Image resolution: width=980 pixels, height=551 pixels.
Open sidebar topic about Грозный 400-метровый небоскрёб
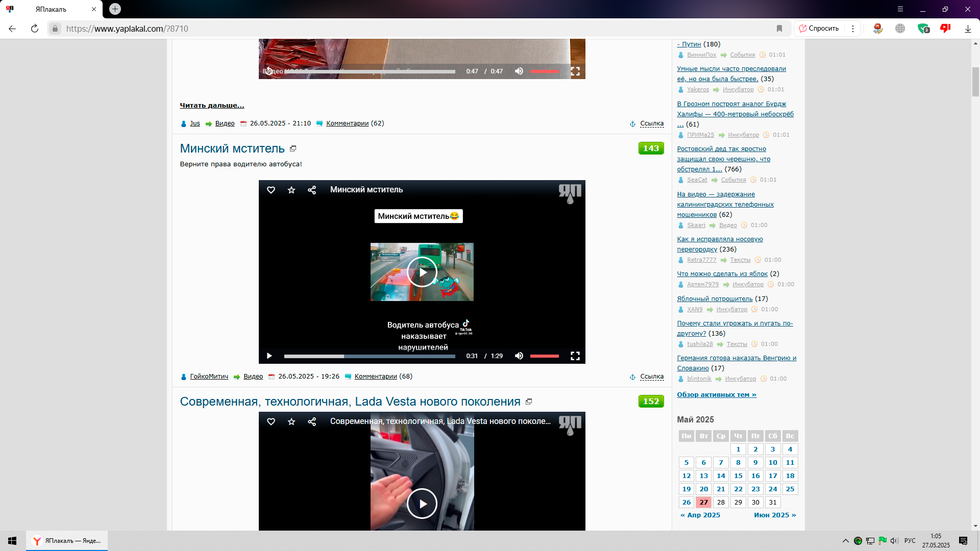(x=735, y=114)
